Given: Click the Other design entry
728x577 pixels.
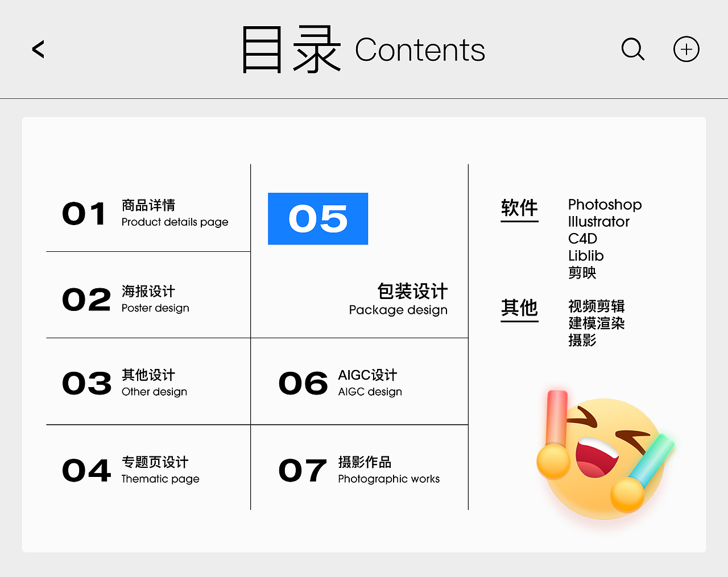Looking at the screenshot, I should (x=154, y=383).
